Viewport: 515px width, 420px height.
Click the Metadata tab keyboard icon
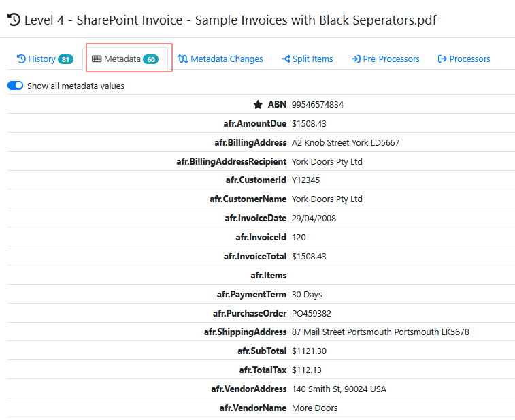[97, 59]
